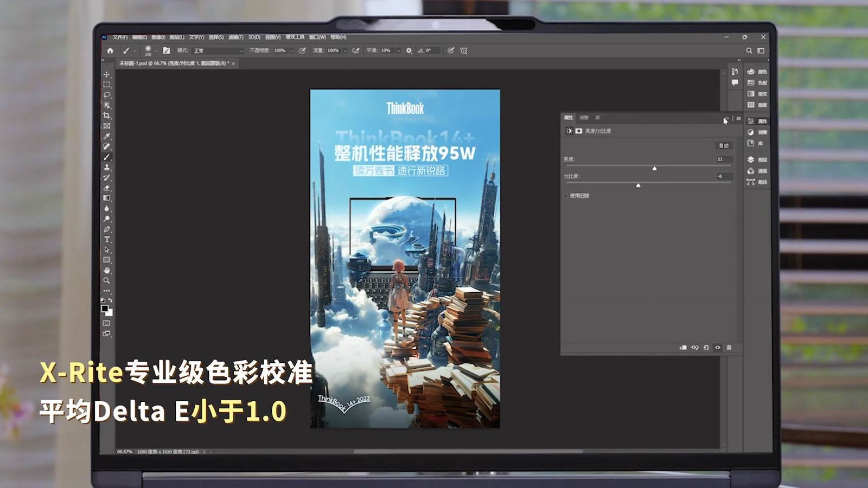Switch to the 库 tab in Properties panel
The width and height of the screenshot is (868, 488).
point(597,118)
